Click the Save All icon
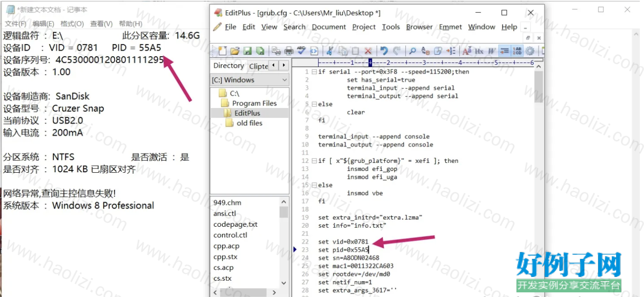644x297 pixels. pos(260,51)
